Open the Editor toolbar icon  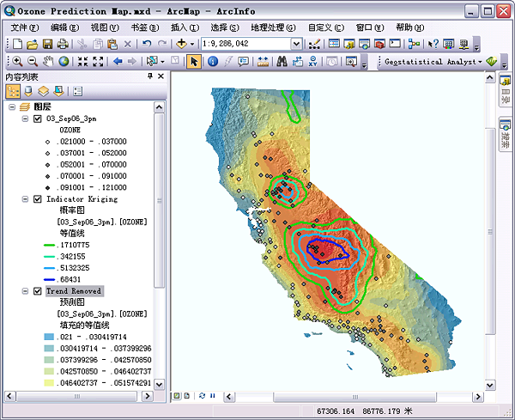point(314,44)
